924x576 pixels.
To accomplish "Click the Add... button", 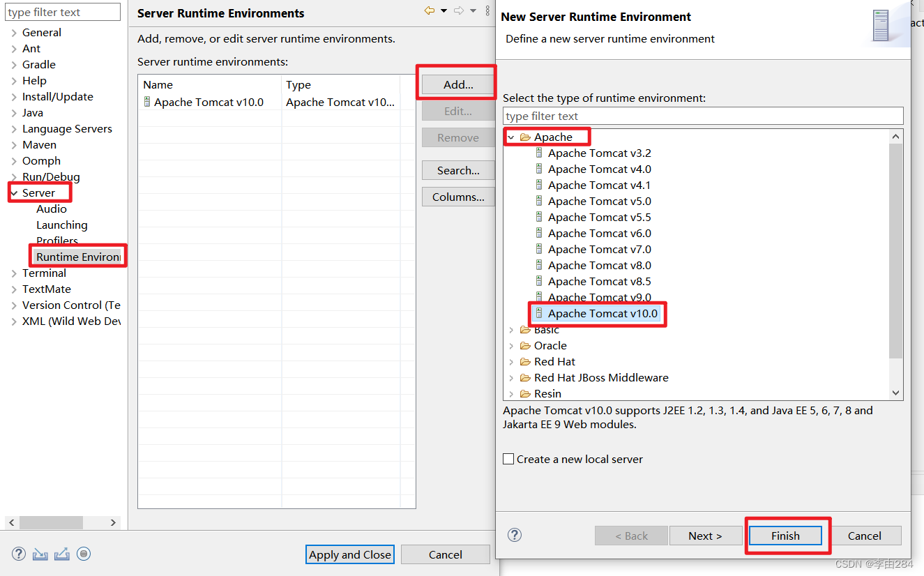I will 458,84.
